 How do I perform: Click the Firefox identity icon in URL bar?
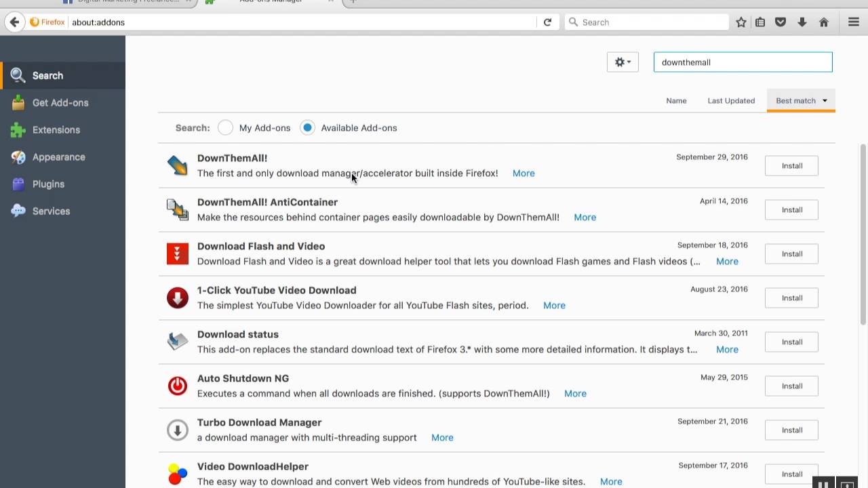[47, 22]
